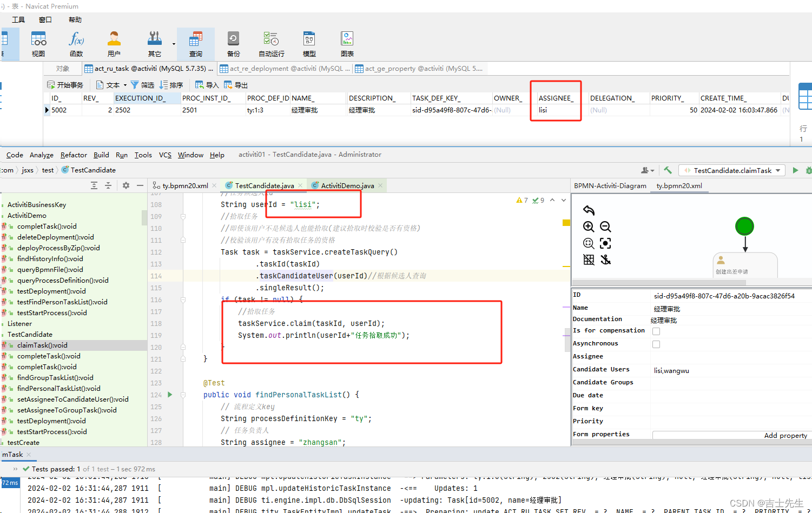This screenshot has width=812, height=513.
Task: Check the Asynchronous checkbox
Action: 656,344
